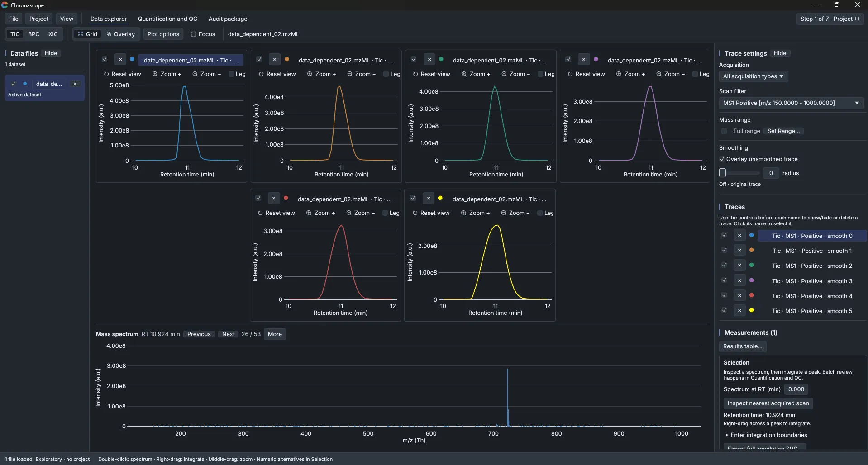Screen dimensions: 868x465
Task: Hide the Data files panel
Action: click(x=51, y=53)
